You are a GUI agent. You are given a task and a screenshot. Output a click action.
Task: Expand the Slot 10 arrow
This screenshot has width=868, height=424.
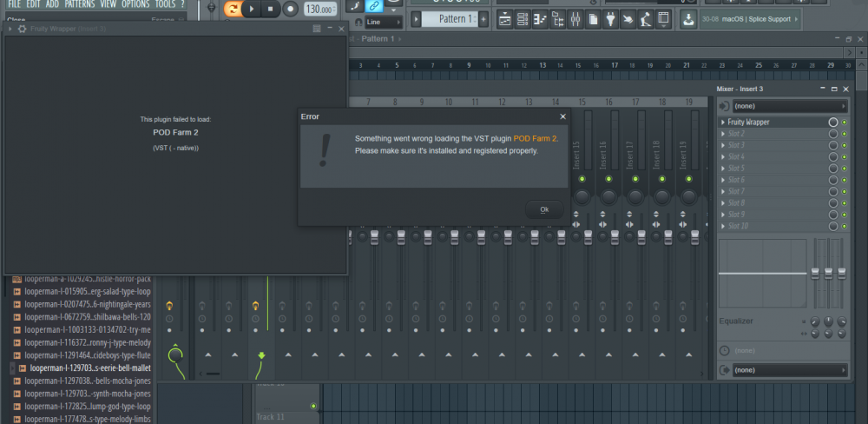tap(722, 226)
